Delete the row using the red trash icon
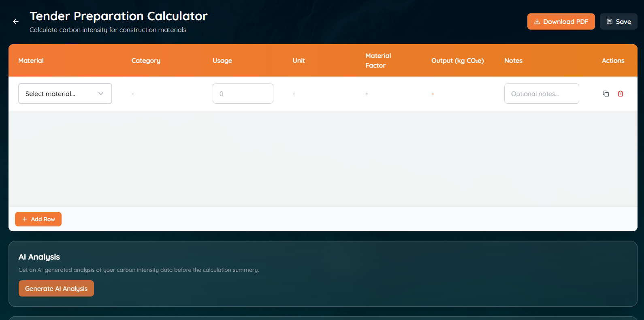Viewport: 644px width, 320px height. pyautogui.click(x=621, y=94)
